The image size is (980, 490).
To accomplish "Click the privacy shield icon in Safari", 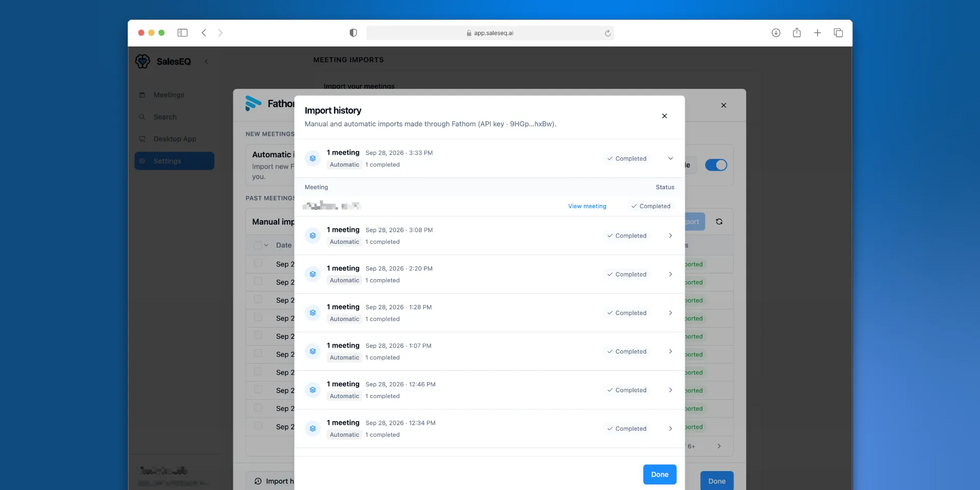I will click(353, 33).
